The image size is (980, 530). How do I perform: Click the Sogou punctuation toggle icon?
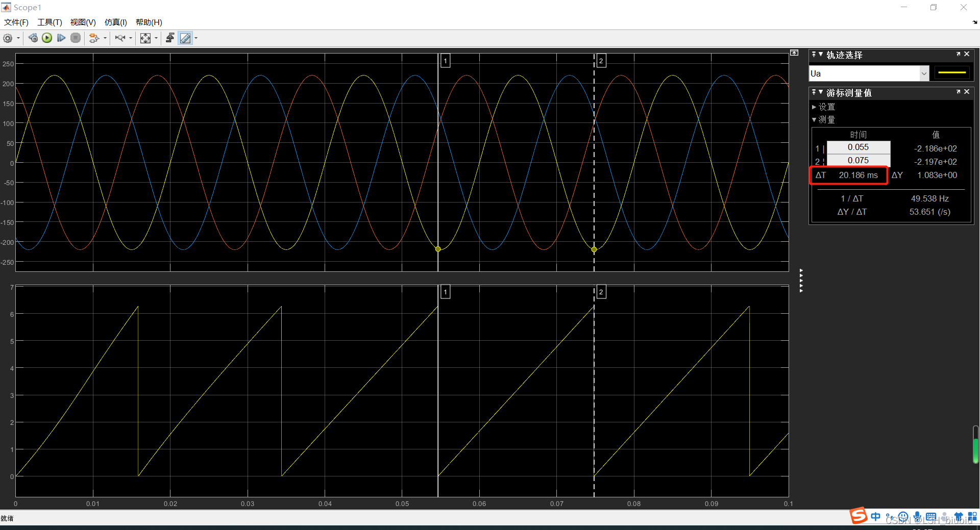click(890, 517)
